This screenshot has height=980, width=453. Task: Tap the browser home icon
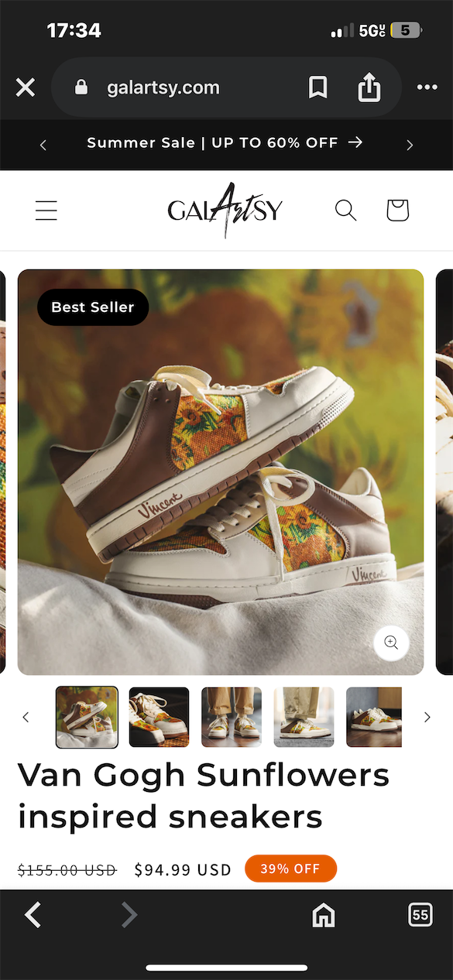(x=323, y=916)
